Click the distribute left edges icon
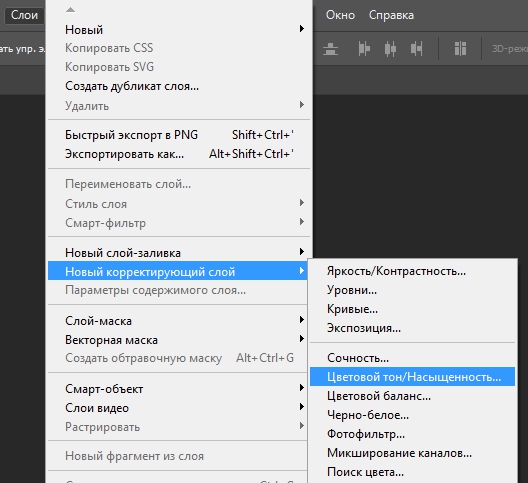The height and width of the screenshot is (483, 528). click(364, 49)
